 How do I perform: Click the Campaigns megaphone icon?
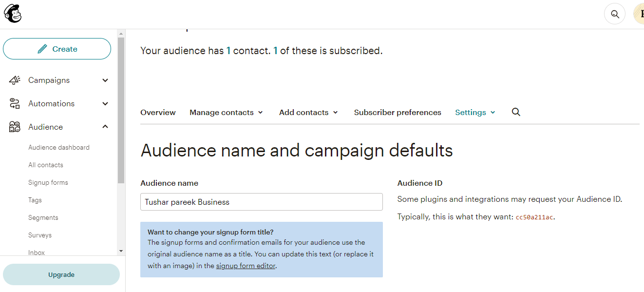[x=15, y=80]
